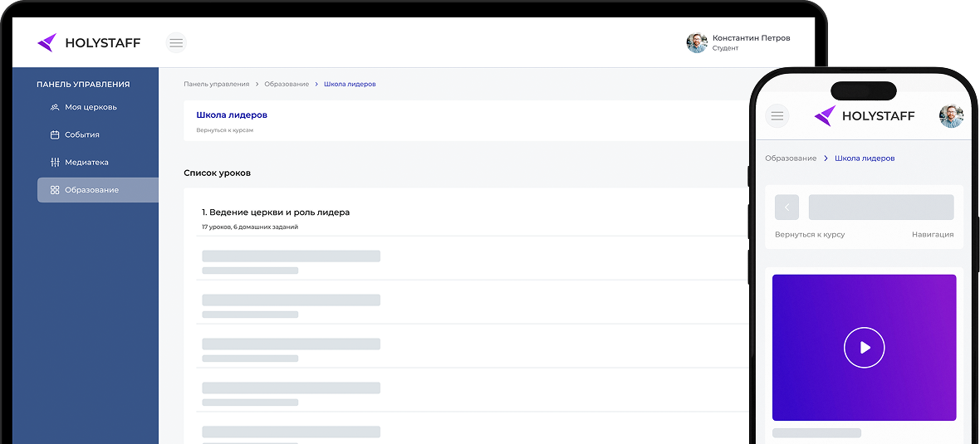Click Вернуться к курсу label on phone

pos(810,234)
